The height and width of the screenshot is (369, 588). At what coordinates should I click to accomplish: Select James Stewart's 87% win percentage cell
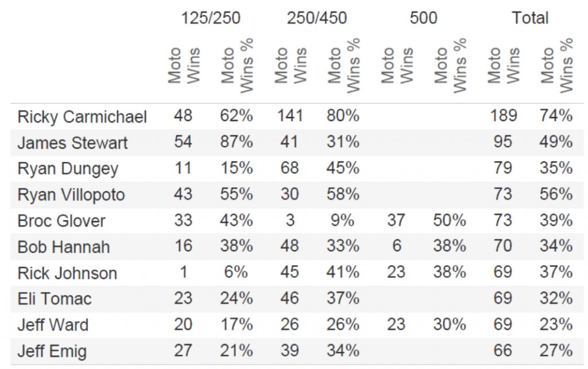click(x=236, y=142)
